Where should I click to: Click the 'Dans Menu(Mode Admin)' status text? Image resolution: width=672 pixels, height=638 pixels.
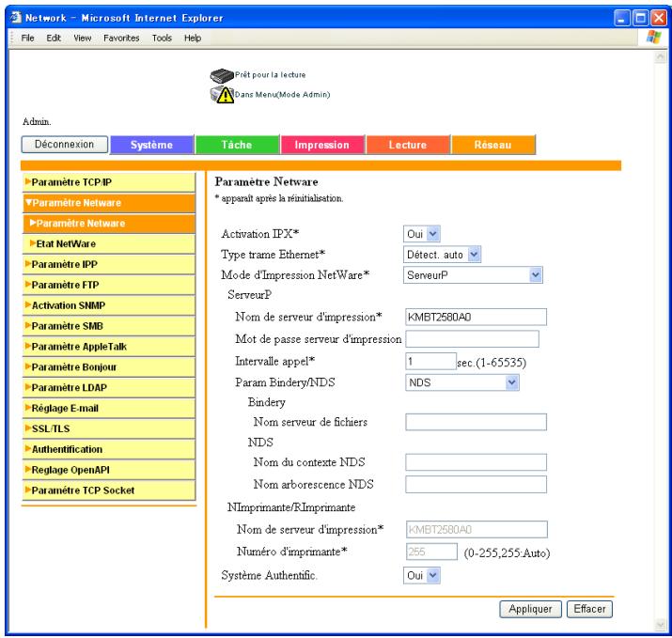(283, 95)
